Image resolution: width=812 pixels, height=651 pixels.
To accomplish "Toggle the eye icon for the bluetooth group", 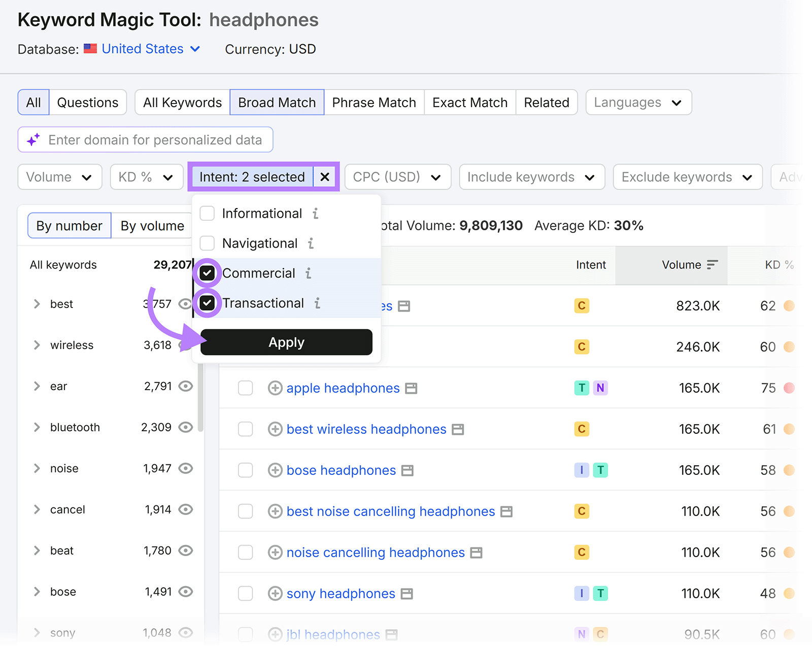I will pyautogui.click(x=186, y=428).
